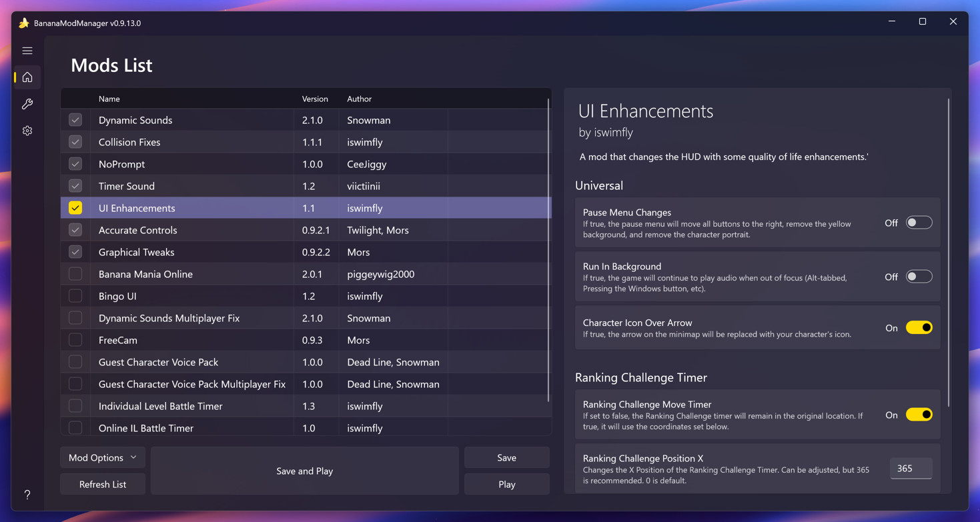Edit the Ranking Challenge Position X field
Image resolution: width=980 pixels, height=522 pixels.
[x=911, y=469]
